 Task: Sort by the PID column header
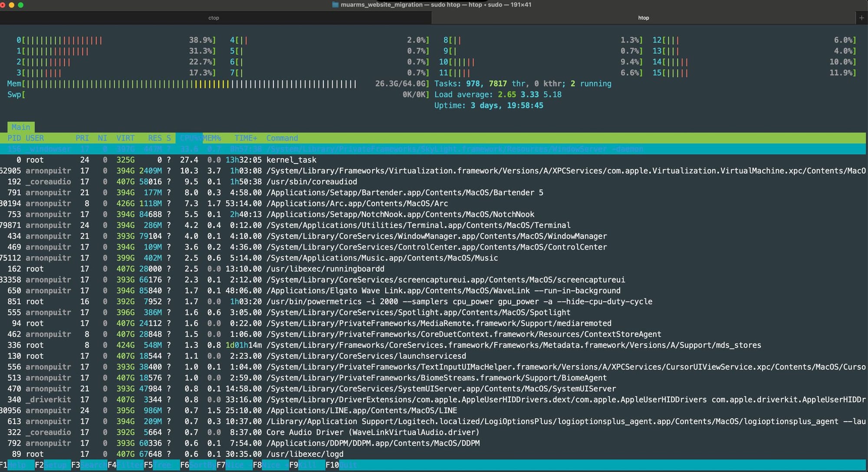14,138
